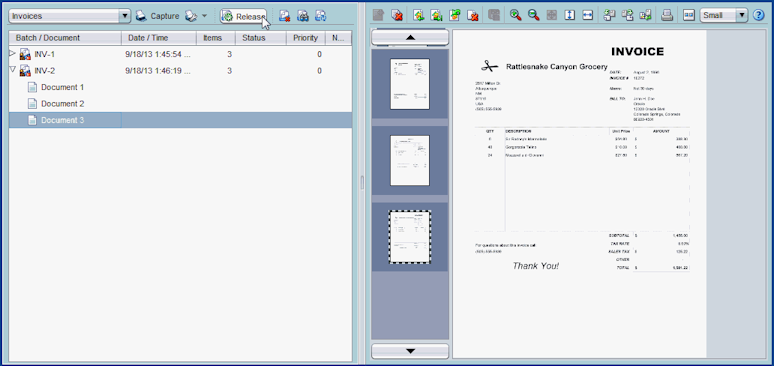The width and height of the screenshot is (774, 366).
Task: Click the INV-1 batch icon
Action: tap(25, 54)
